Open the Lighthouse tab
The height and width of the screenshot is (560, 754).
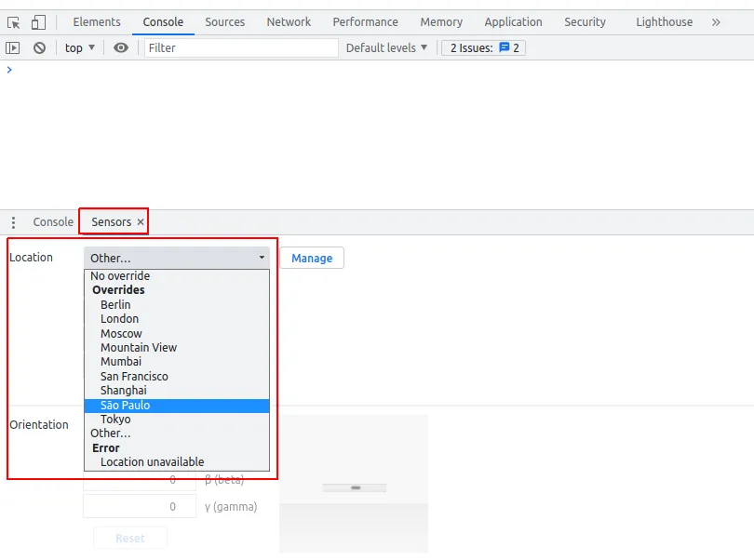pyautogui.click(x=664, y=22)
